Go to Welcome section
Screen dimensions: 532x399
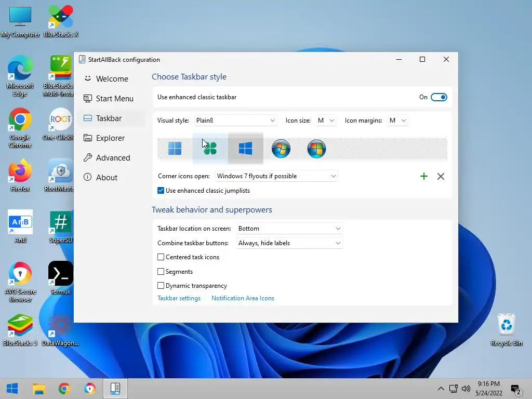(111, 79)
